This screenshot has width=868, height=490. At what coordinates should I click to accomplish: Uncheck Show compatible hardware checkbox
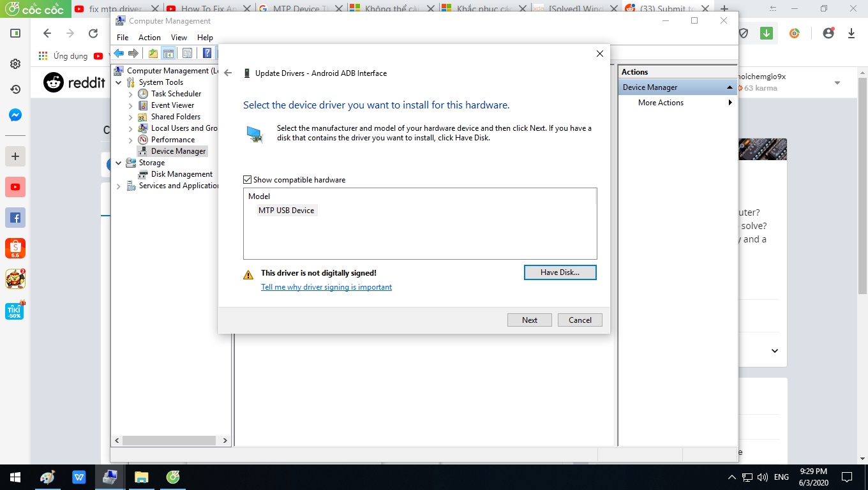pos(248,180)
